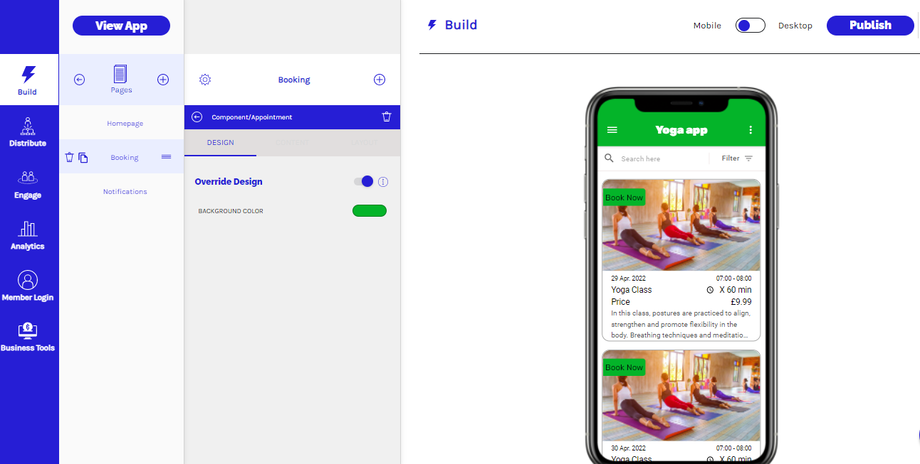
Task: Open the Business Tools icon
Action: coord(28,331)
